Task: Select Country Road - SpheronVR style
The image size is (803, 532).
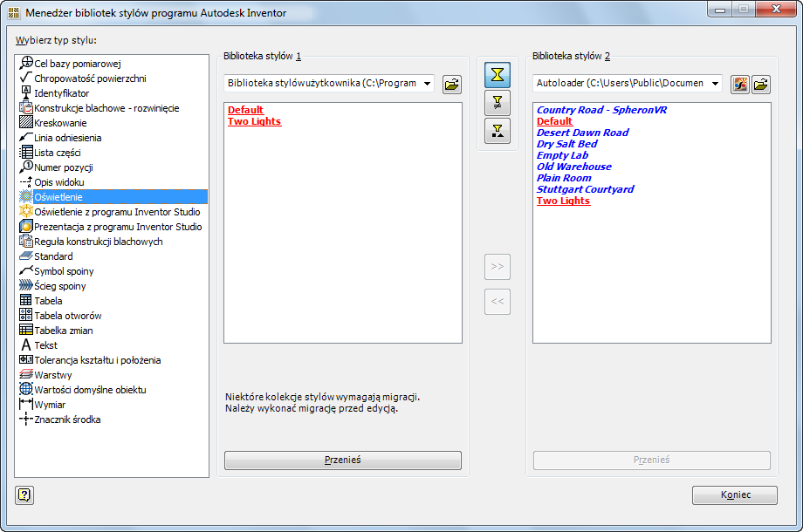Action: tap(601, 110)
